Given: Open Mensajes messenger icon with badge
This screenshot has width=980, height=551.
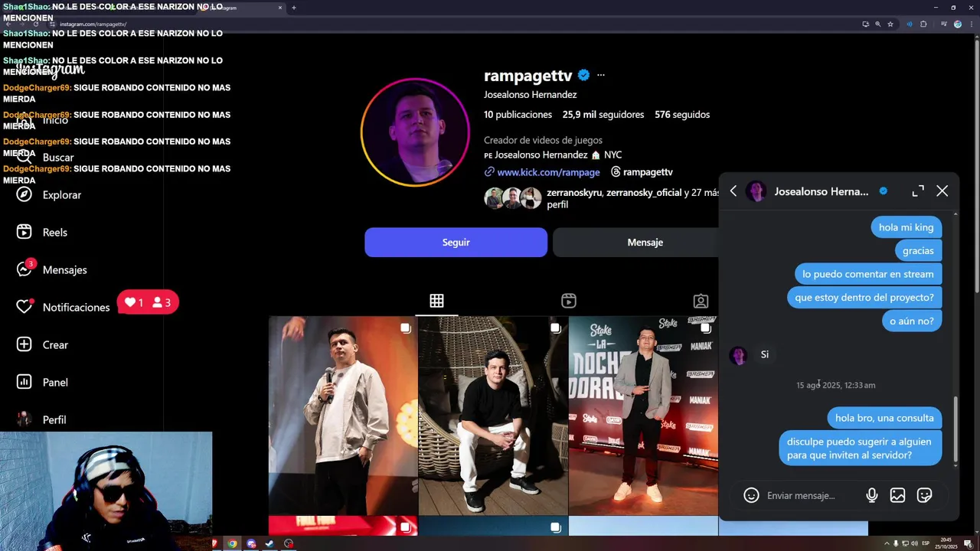Looking at the screenshot, I should [24, 269].
